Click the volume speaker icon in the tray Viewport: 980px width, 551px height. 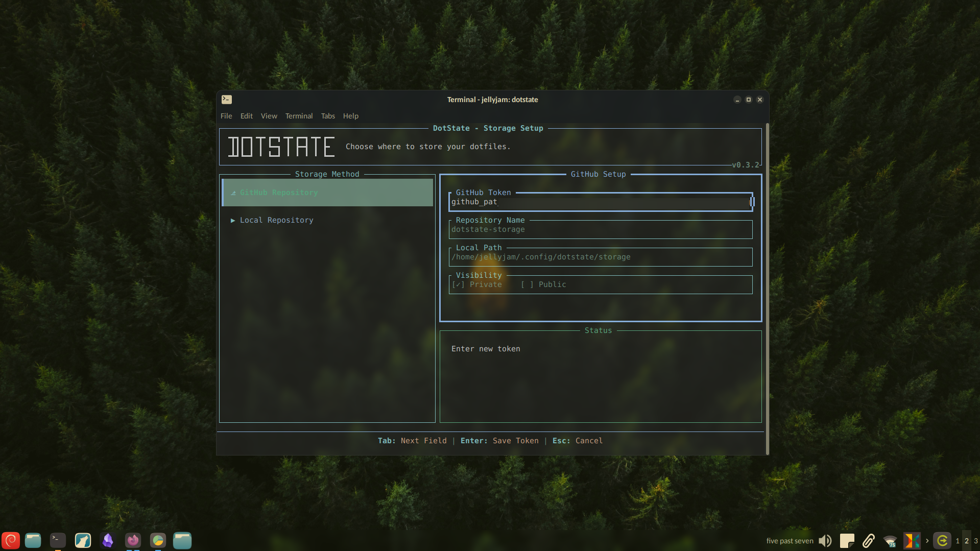825,541
